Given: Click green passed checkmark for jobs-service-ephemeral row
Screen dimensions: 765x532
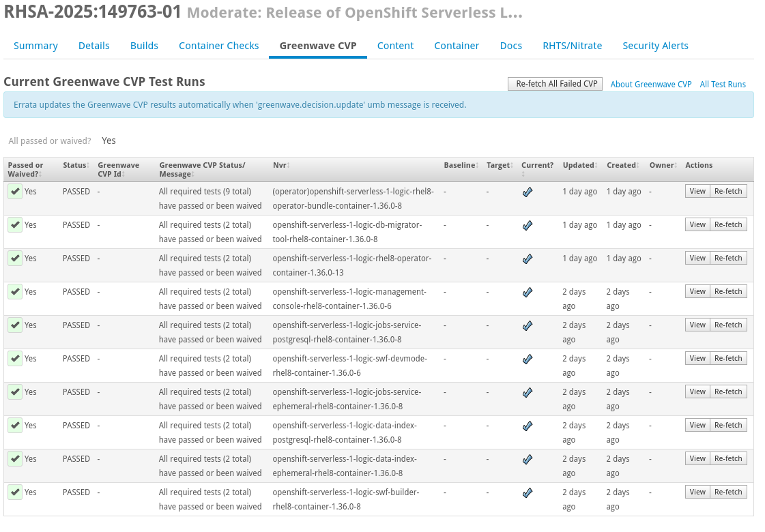Looking at the screenshot, I should tap(15, 392).
